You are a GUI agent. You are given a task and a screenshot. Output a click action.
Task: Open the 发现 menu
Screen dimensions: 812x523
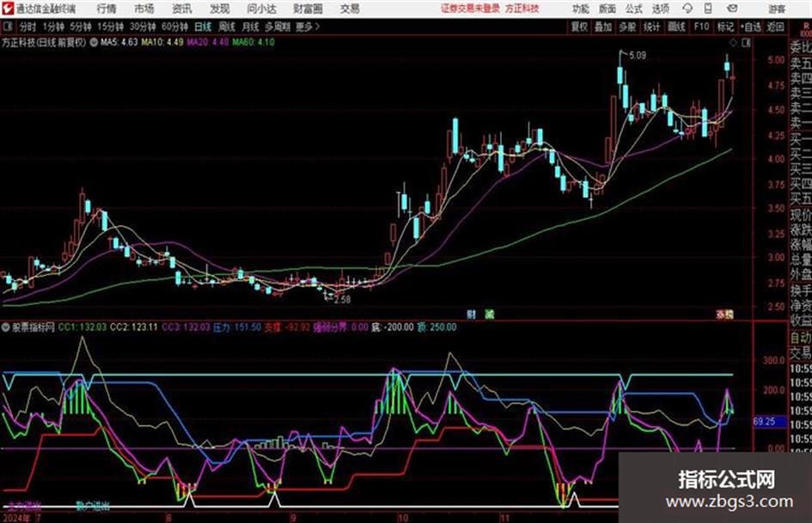[220, 9]
